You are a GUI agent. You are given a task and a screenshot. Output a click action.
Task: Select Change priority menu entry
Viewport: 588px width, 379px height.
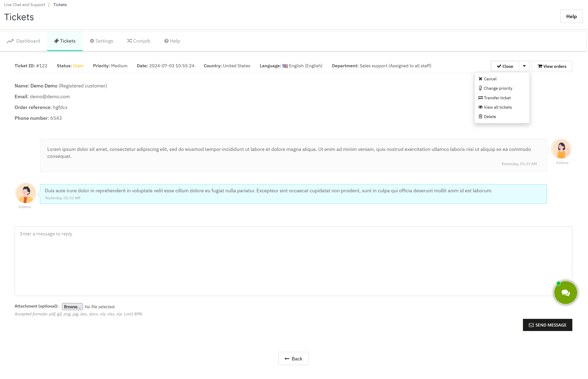pyautogui.click(x=502, y=88)
